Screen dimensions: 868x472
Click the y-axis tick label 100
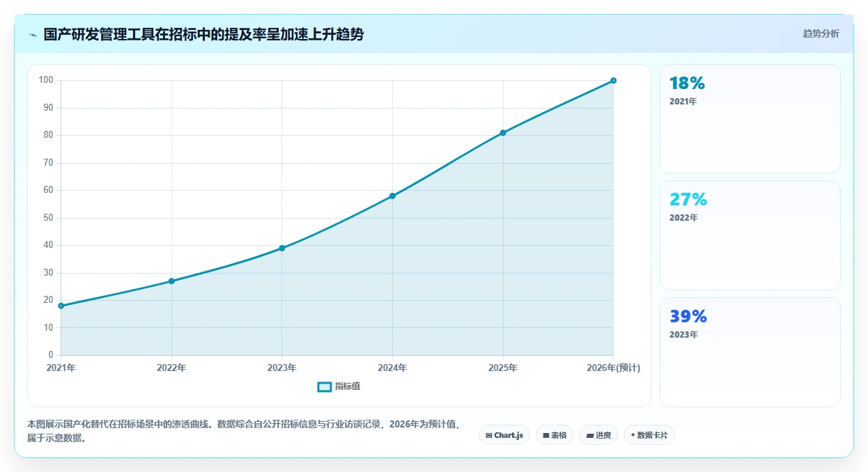46,80
